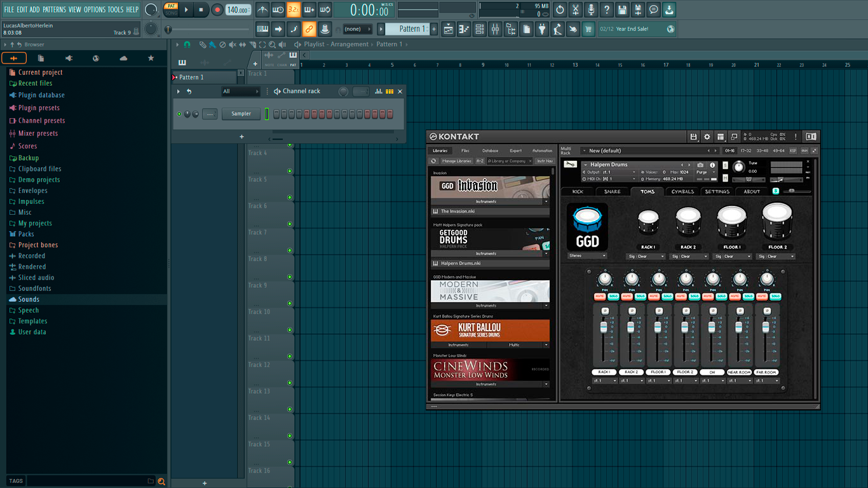Click the info icon in Halpern Drums header

[x=712, y=165]
